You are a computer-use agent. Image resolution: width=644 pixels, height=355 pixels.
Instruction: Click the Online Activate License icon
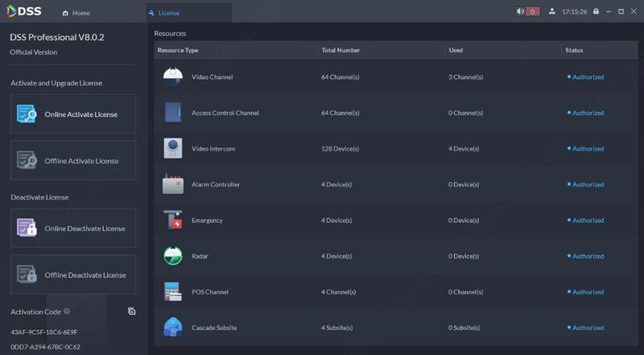point(27,114)
